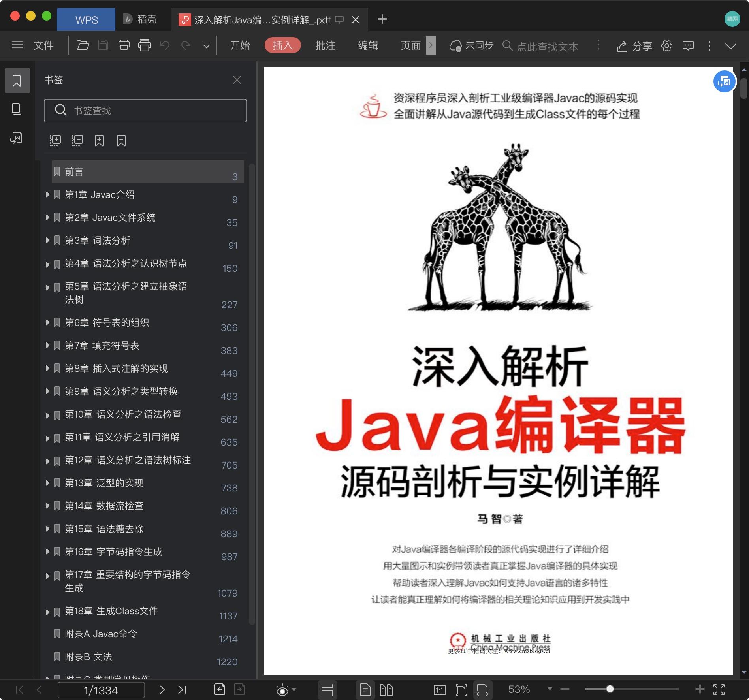Screen dimensions: 749x700
Task: Collapse all bookmarks icon
Action: (77, 141)
